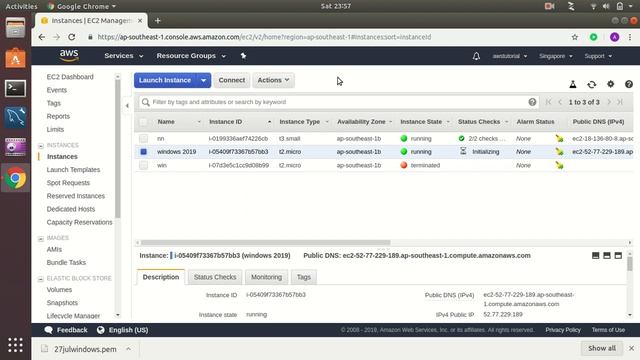Expand the Services menu
Viewport: 640px width, 360px height.
click(x=124, y=56)
